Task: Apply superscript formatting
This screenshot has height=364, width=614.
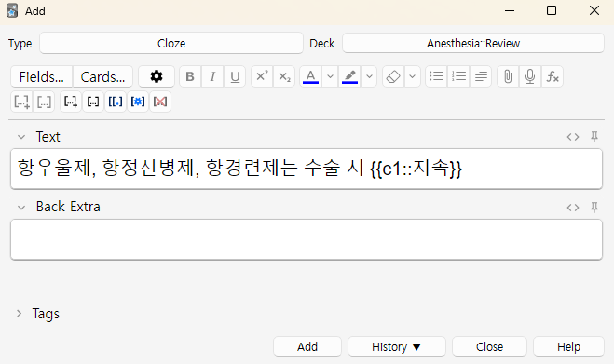Action: tap(262, 76)
